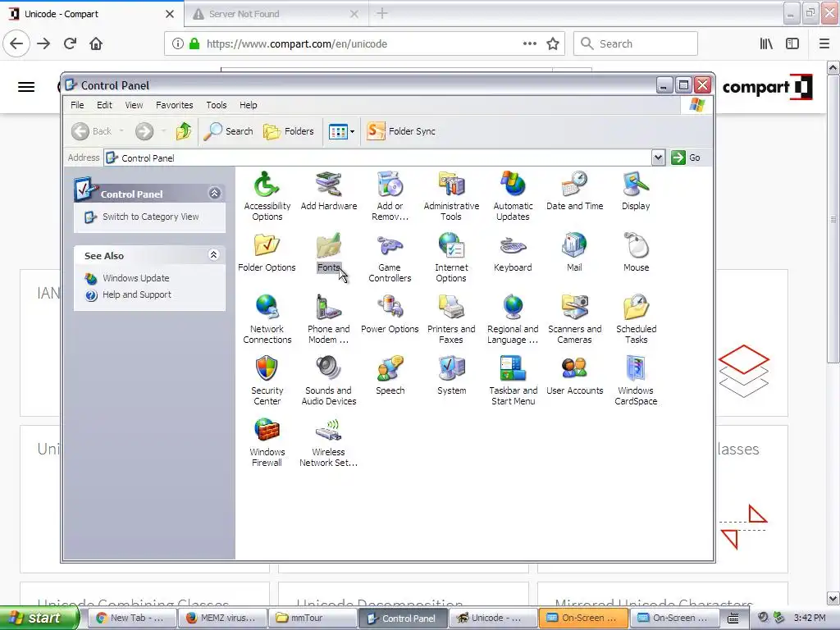The width and height of the screenshot is (840, 630).
Task: Click the Go button beside address
Action: [687, 157]
